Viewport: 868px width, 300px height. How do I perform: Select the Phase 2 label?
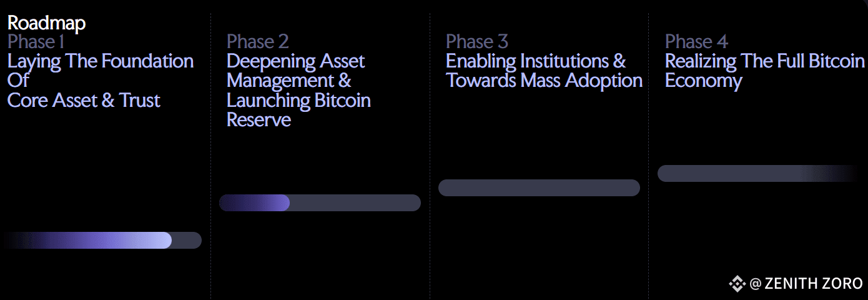(257, 42)
